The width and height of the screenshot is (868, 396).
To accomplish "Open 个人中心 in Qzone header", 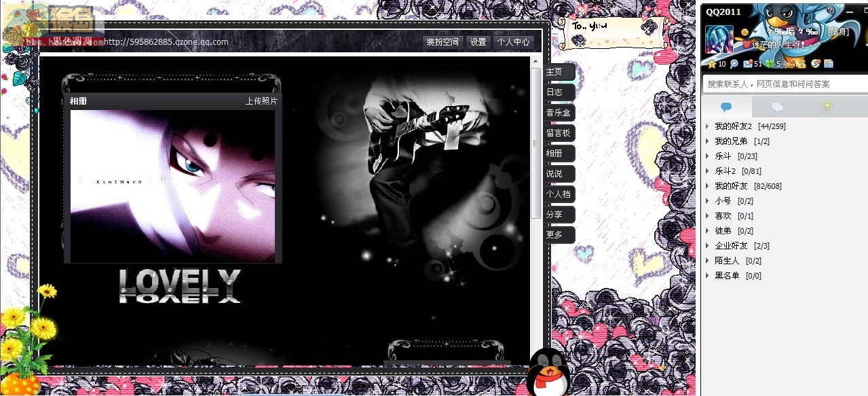I will point(514,42).
